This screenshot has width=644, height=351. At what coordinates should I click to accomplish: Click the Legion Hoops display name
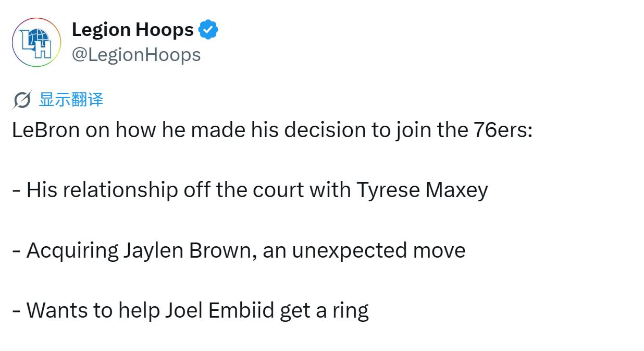pos(133,30)
